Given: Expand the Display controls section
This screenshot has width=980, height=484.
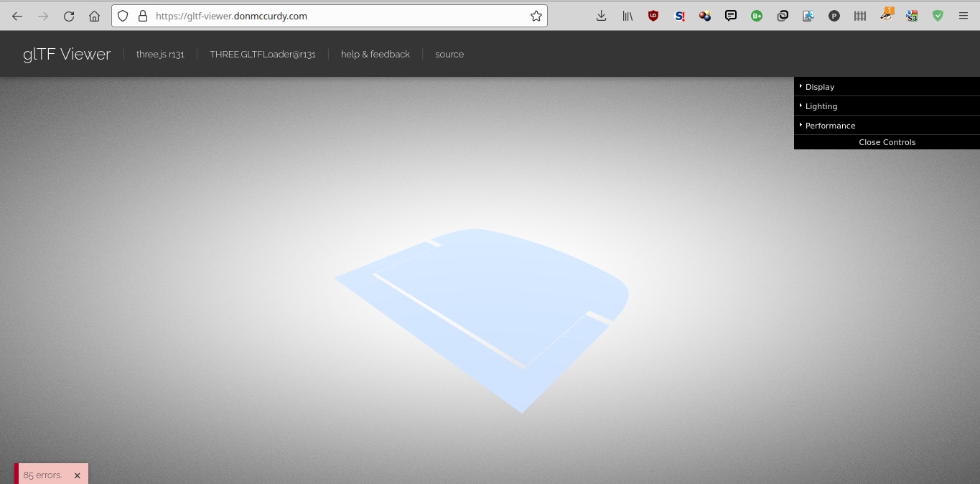Looking at the screenshot, I should [x=819, y=86].
